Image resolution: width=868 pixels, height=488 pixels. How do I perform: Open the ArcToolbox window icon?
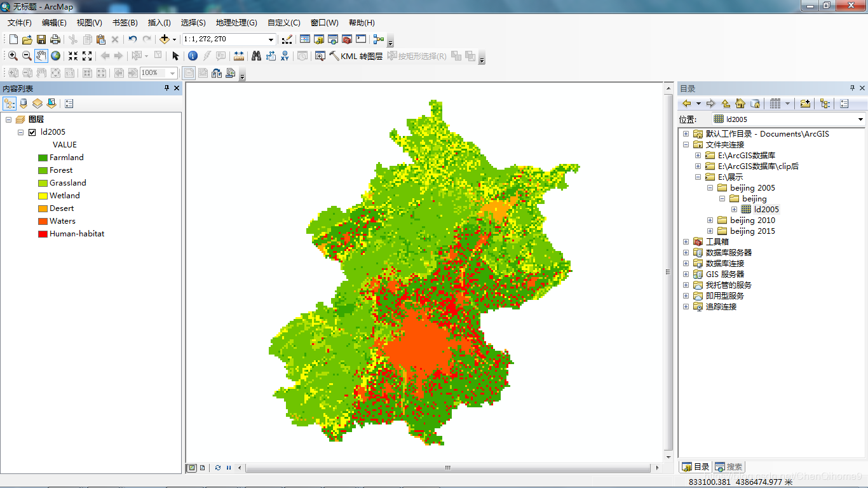coord(347,39)
